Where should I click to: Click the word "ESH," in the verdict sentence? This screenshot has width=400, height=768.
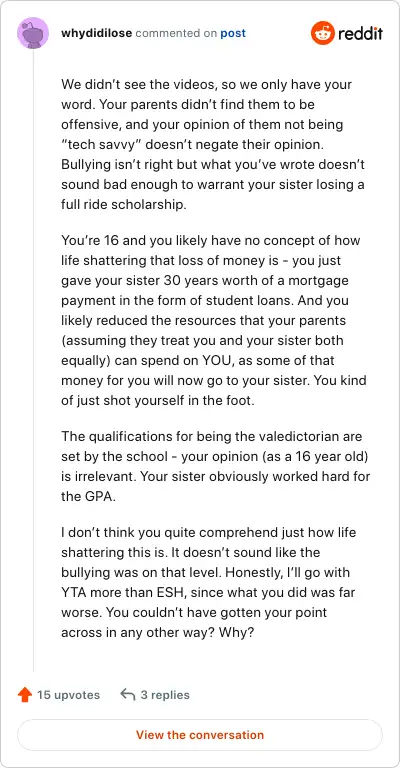tap(169, 593)
